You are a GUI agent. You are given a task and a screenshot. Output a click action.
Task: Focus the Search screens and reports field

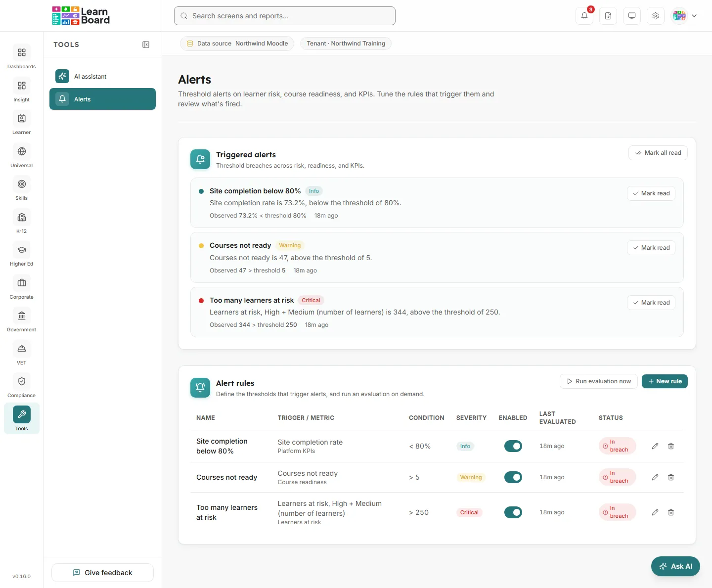click(x=285, y=16)
